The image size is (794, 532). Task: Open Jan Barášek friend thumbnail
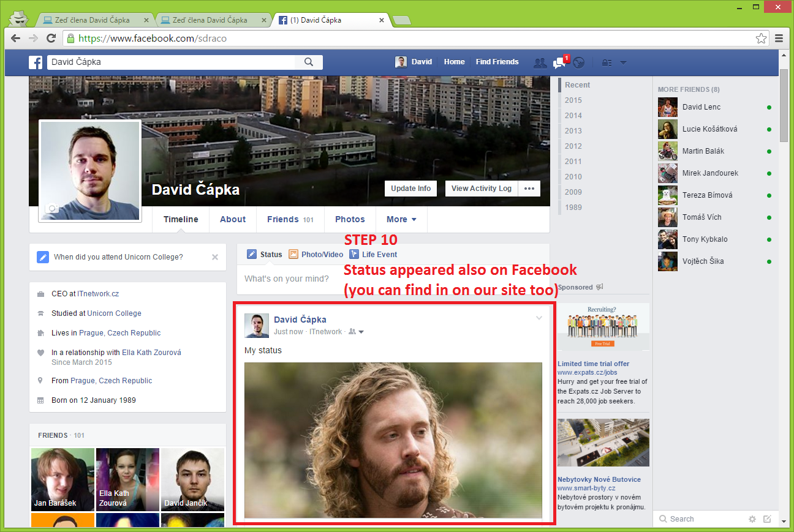click(x=63, y=479)
